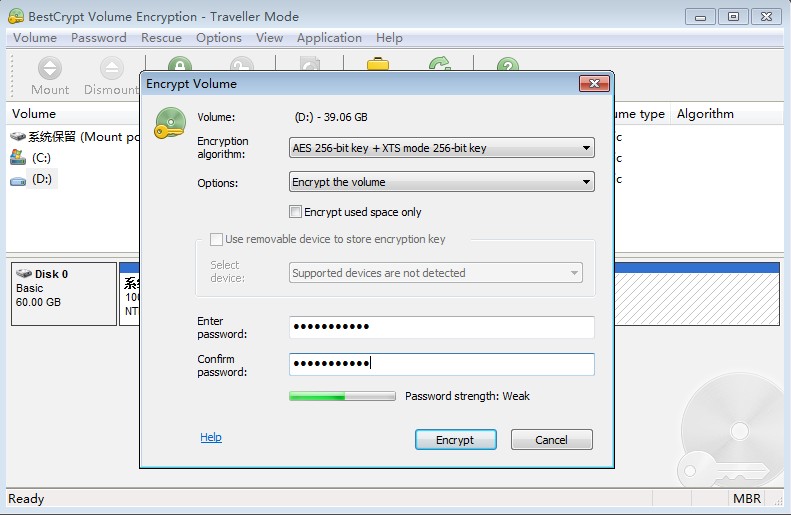Click the C: drive Windows icon
This screenshot has width=791, height=515.
pos(18,157)
